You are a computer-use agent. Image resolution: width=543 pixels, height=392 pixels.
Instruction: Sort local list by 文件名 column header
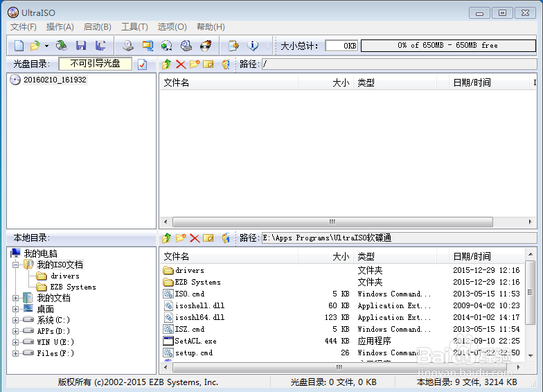229,256
